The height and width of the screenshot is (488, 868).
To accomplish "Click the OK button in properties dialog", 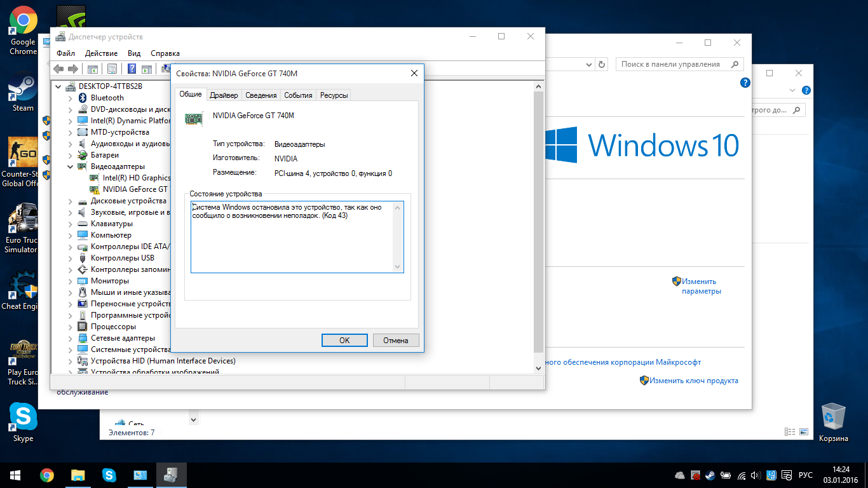I will point(344,340).
